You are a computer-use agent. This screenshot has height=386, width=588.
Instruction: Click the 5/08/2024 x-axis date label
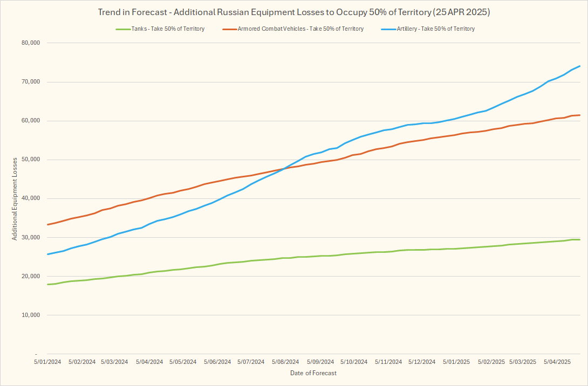285,362
